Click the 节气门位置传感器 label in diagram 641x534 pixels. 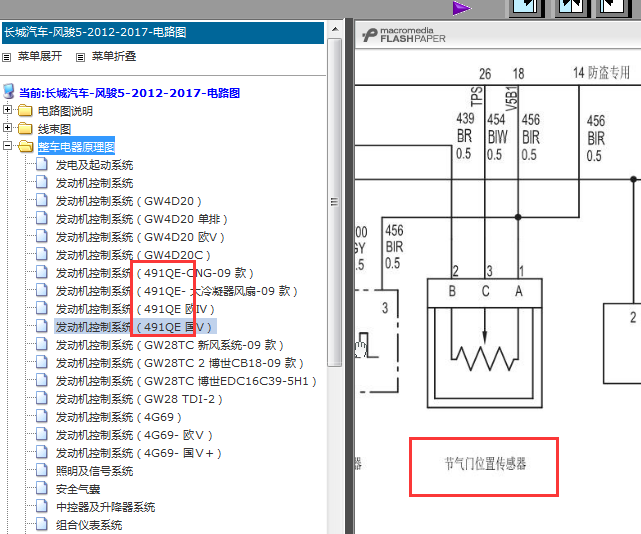tap(485, 464)
